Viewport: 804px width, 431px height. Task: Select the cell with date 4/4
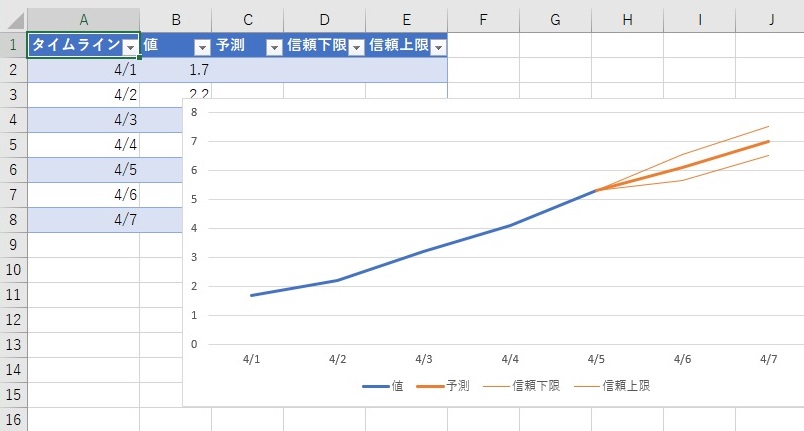coord(83,144)
